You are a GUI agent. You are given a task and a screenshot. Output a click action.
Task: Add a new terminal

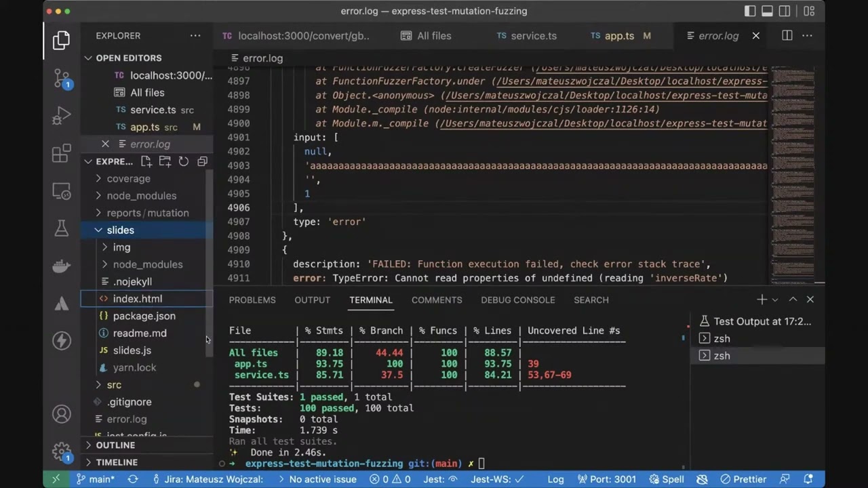pyautogui.click(x=762, y=300)
